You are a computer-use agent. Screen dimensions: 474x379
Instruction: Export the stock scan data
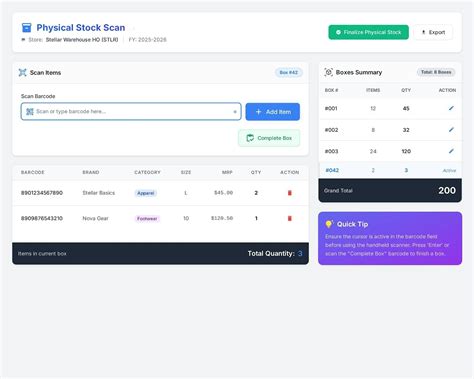pos(433,32)
